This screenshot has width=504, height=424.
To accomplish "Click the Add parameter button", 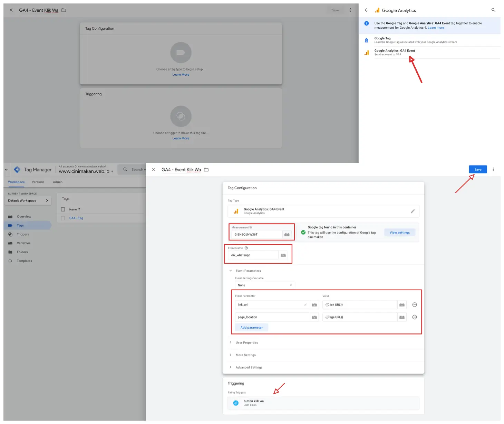I will (x=252, y=328).
